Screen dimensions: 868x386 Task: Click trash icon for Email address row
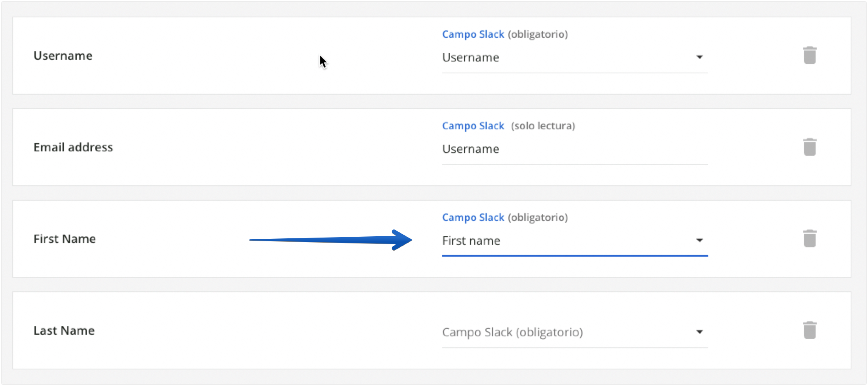pos(809,147)
